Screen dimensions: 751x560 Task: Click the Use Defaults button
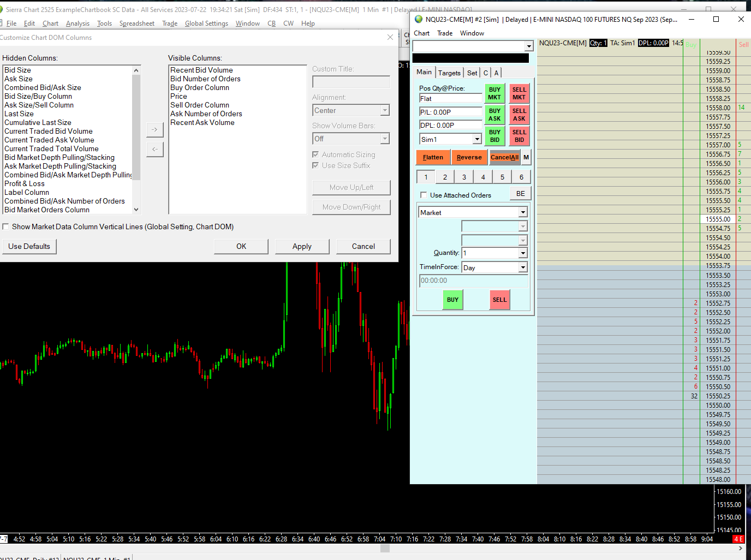[29, 246]
